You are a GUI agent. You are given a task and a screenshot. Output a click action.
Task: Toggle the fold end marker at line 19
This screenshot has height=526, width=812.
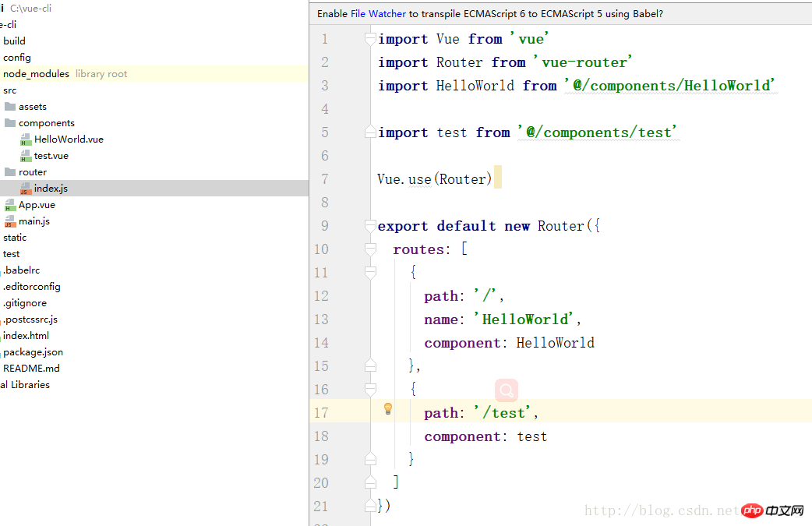pos(370,459)
